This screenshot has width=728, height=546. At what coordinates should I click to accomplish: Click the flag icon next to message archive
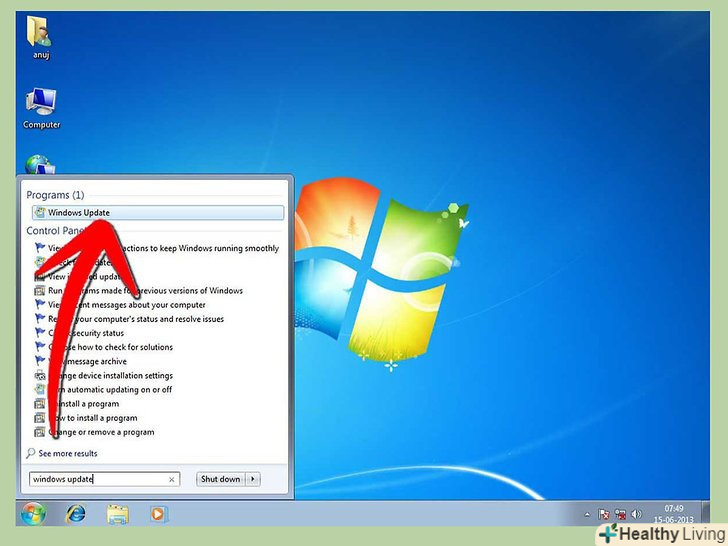point(40,361)
